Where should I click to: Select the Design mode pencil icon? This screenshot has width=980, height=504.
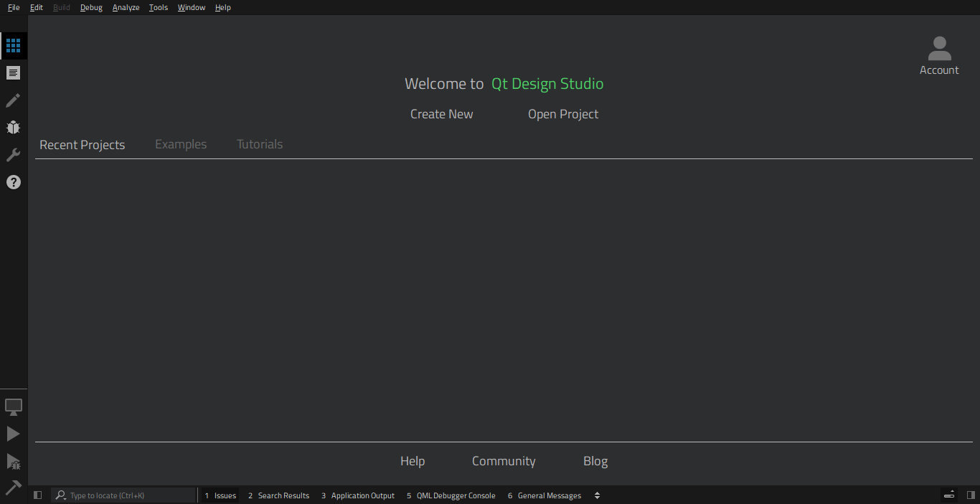13,100
